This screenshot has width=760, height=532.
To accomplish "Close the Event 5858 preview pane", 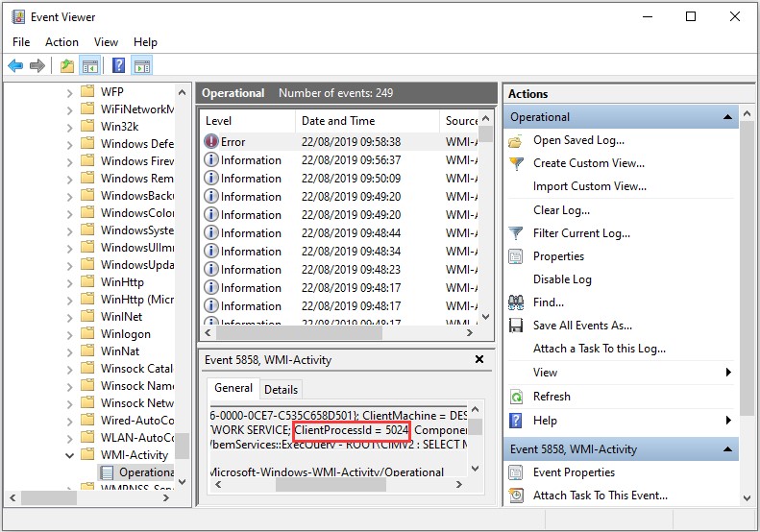I will [x=479, y=359].
